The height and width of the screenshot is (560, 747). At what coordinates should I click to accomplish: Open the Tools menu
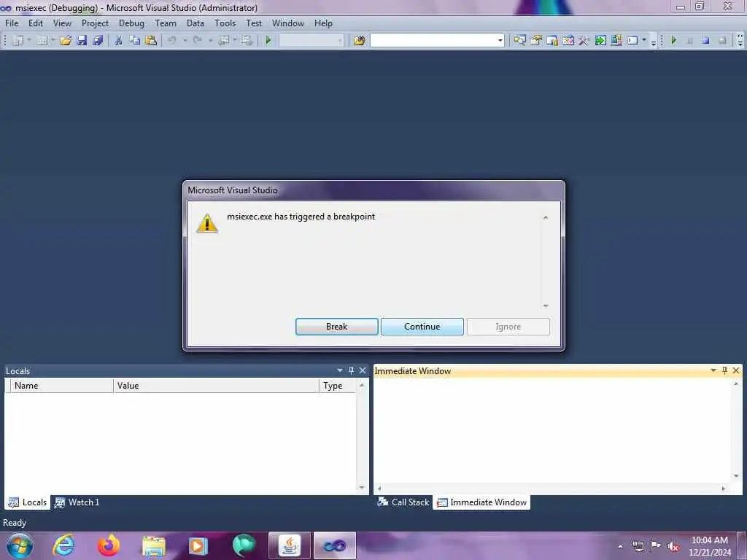[225, 23]
